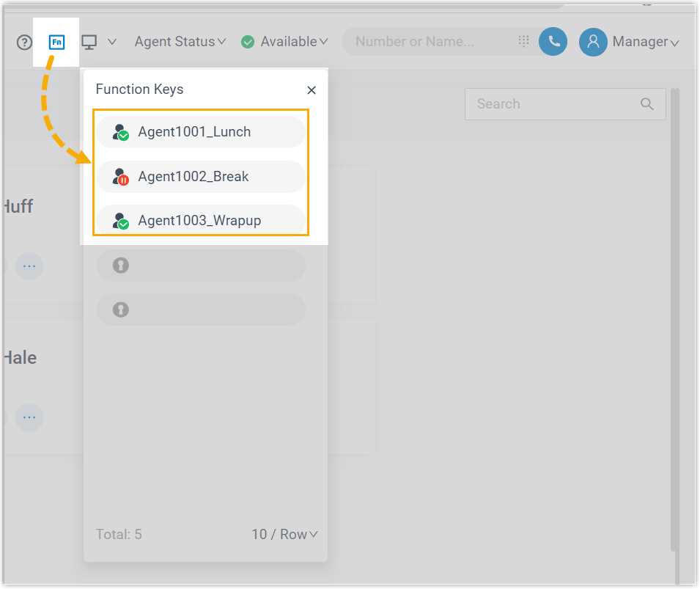Expand the chevron next to monitor icon
Viewport: 700px width, 589px height.
click(x=112, y=42)
